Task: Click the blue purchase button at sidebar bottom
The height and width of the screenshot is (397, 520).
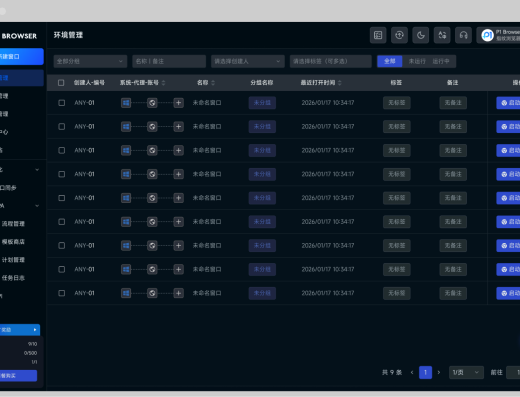Action: tap(18, 376)
